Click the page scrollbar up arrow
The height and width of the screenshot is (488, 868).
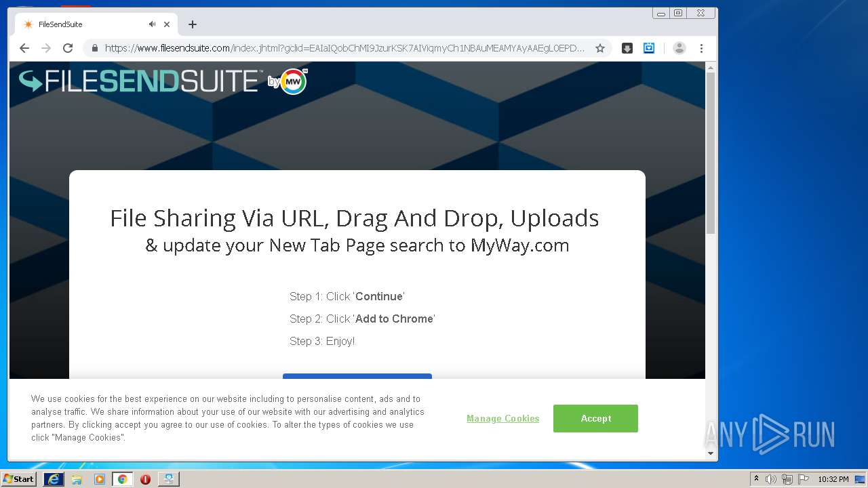(711, 68)
